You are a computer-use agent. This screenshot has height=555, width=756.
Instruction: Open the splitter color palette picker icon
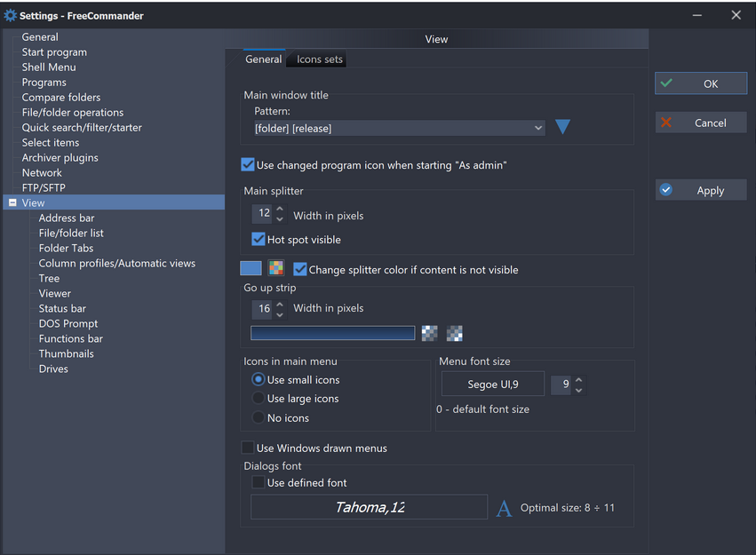[276, 268]
